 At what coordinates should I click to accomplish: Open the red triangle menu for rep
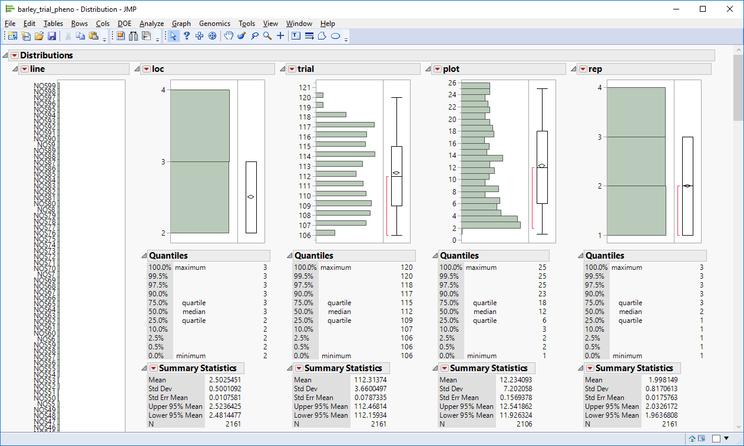coord(583,69)
